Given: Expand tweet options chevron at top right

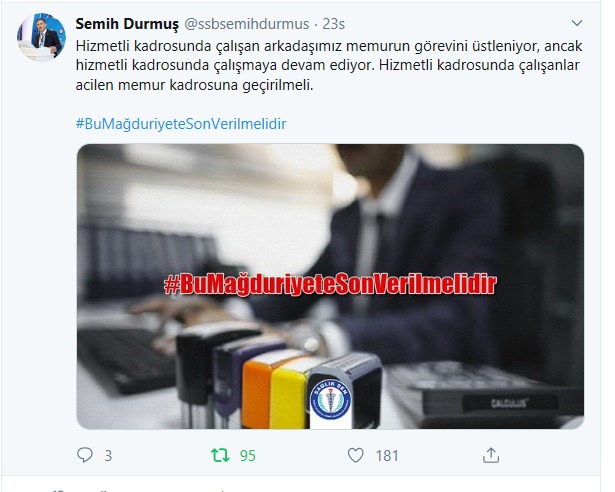Looking at the screenshot, I should 577,23.
